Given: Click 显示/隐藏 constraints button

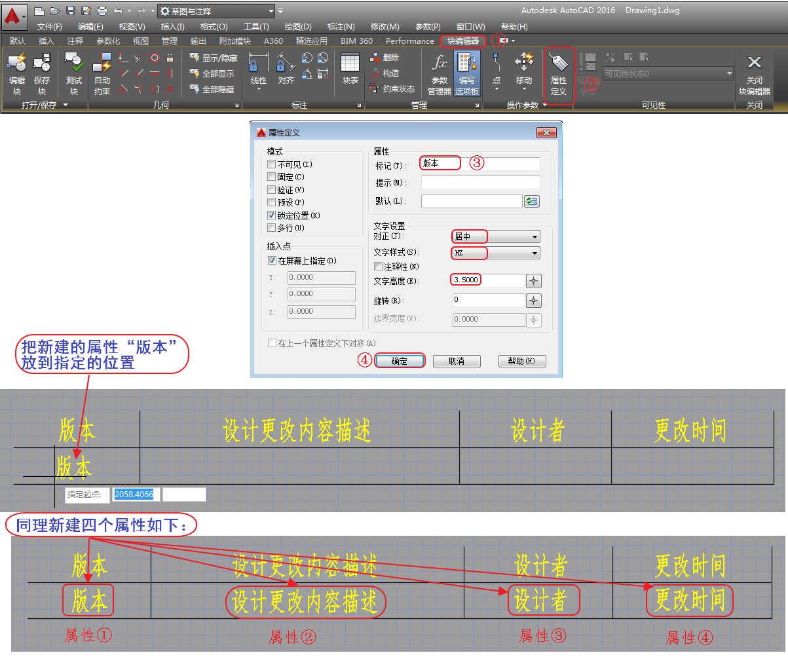Looking at the screenshot, I should coord(214,58).
